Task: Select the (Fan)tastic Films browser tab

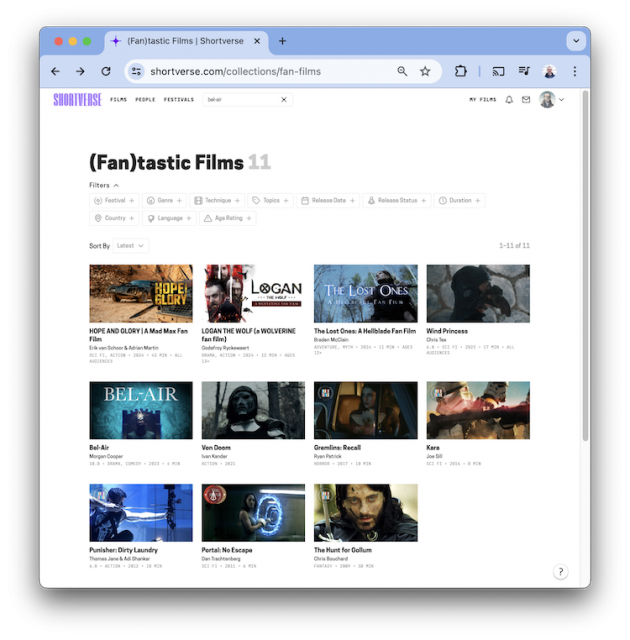Action: [x=186, y=41]
